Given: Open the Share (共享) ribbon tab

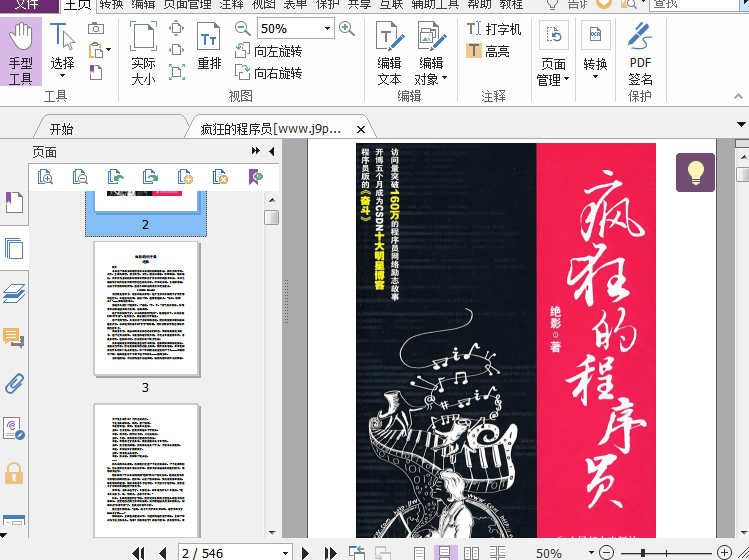Looking at the screenshot, I should (x=359, y=5).
